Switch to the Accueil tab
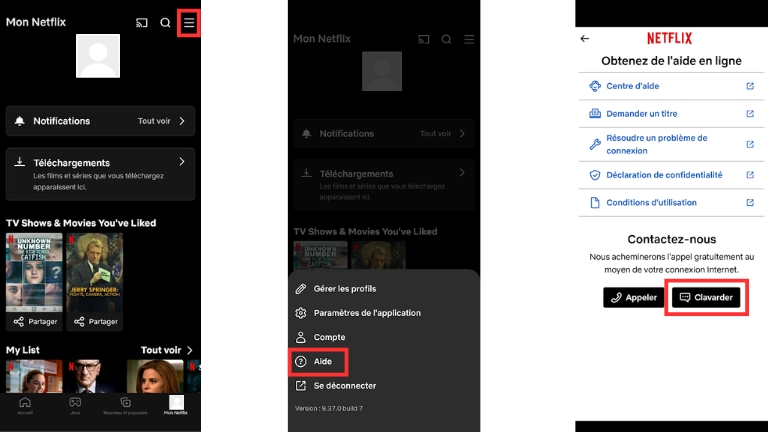Screen dimensions: 768x432 pos(25,405)
